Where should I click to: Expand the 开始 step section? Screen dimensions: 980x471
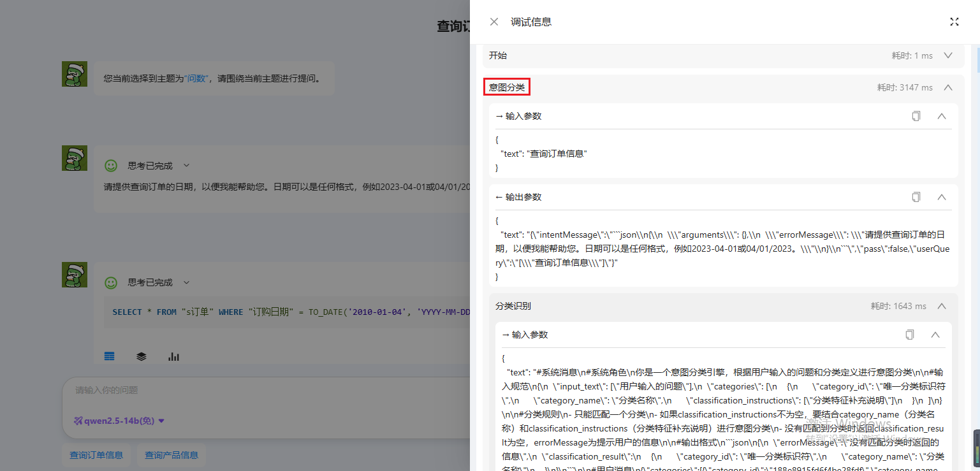coord(948,55)
